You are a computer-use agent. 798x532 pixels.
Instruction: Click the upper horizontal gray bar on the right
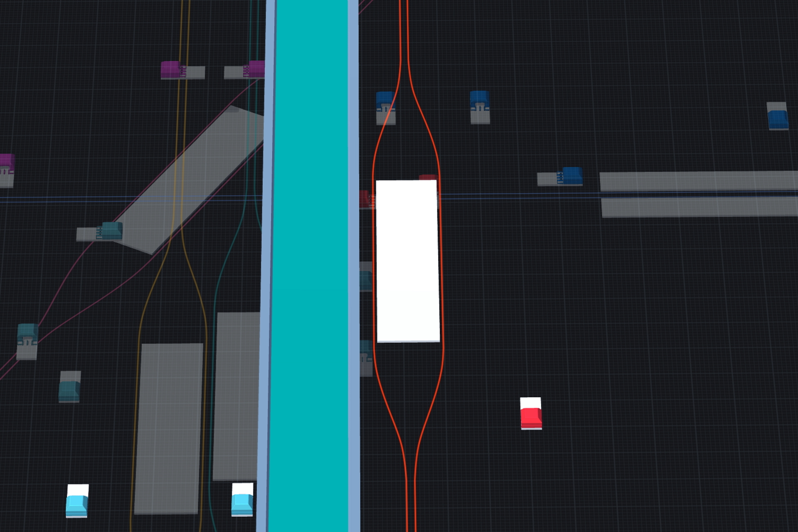click(698, 181)
